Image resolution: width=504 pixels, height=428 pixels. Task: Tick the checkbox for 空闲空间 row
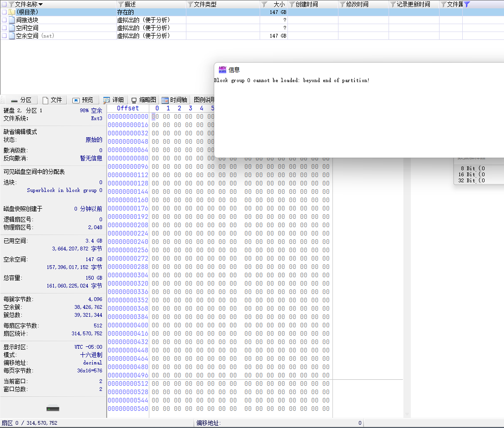coord(4,28)
